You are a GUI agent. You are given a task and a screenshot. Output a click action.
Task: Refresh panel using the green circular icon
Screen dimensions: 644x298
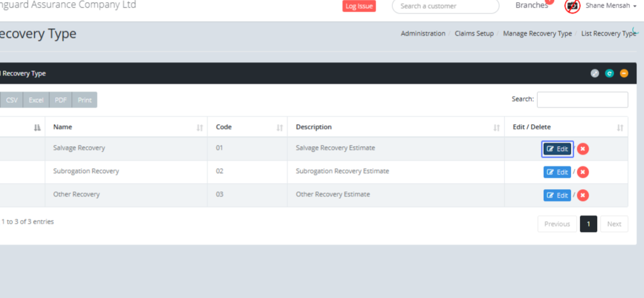(609, 73)
